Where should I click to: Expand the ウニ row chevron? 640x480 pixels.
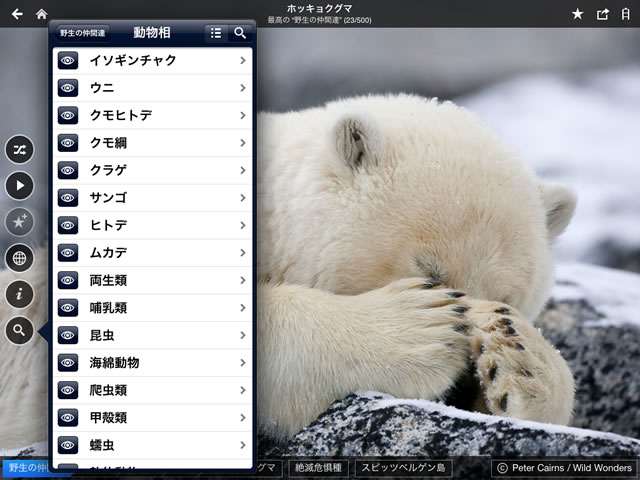point(243,88)
